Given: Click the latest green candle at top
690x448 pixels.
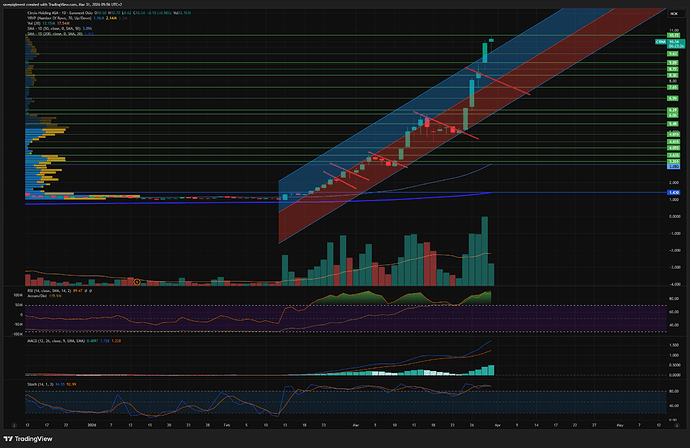Looking at the screenshot, I should point(491,41).
